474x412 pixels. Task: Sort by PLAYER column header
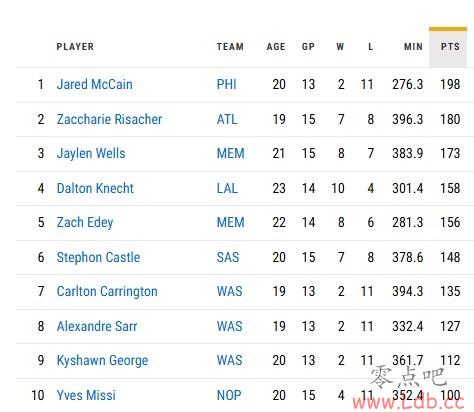tap(75, 47)
